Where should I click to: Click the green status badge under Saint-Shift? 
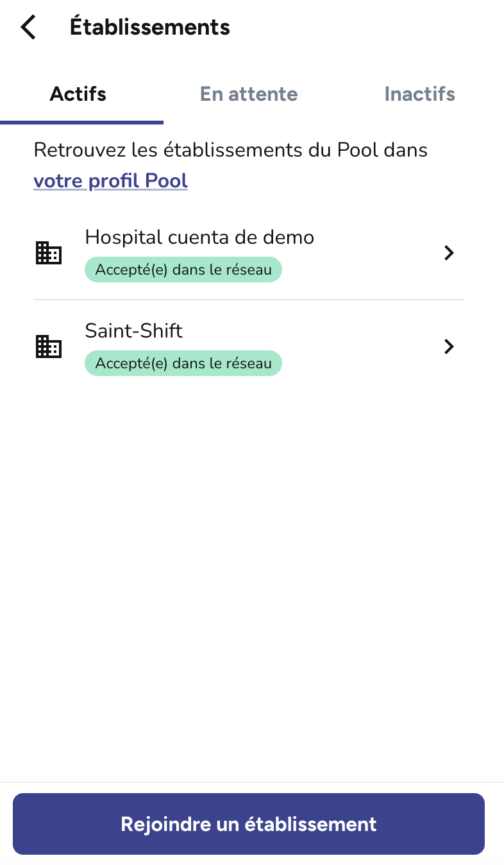pos(183,363)
